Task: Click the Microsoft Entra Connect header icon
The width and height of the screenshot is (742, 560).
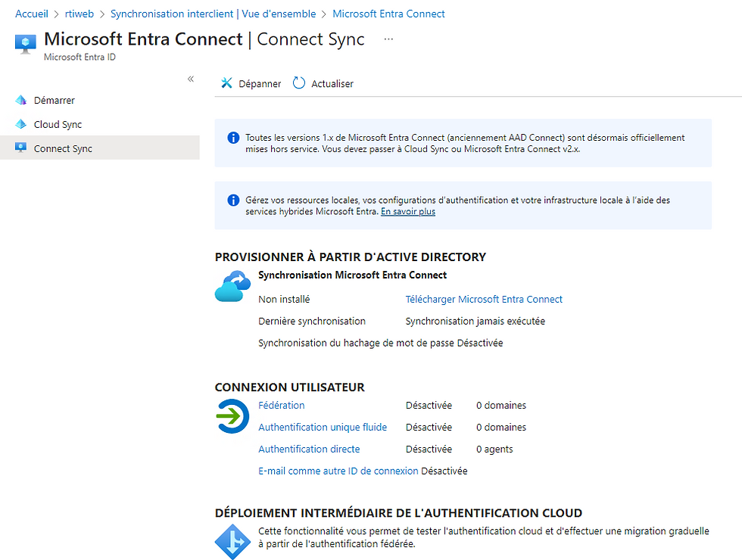Action: coord(26,44)
